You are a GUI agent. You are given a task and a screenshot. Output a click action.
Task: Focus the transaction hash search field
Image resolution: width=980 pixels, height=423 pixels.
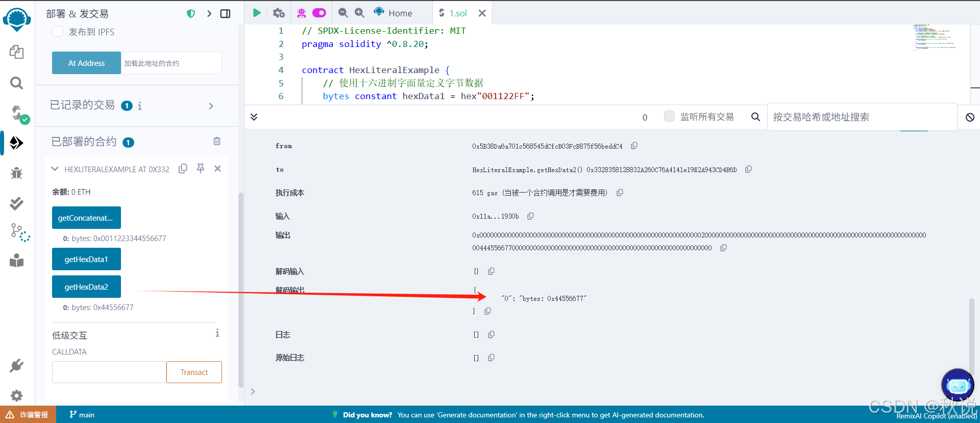coord(862,116)
